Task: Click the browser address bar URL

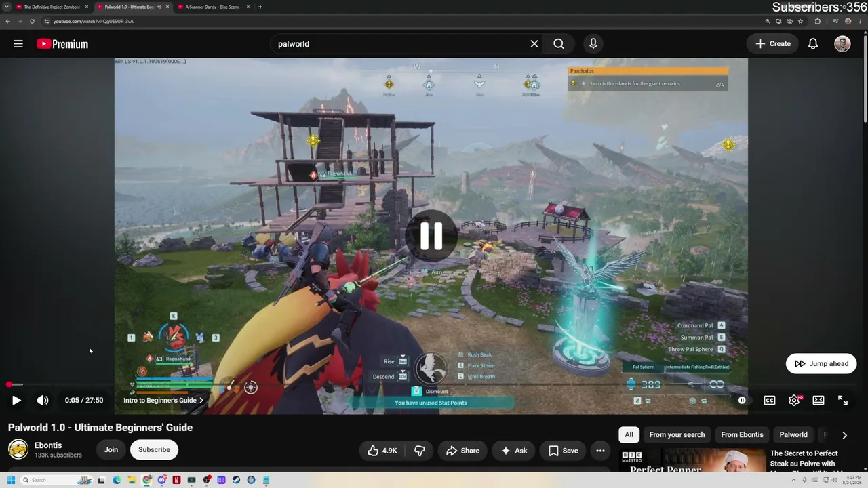Action: coord(94,21)
